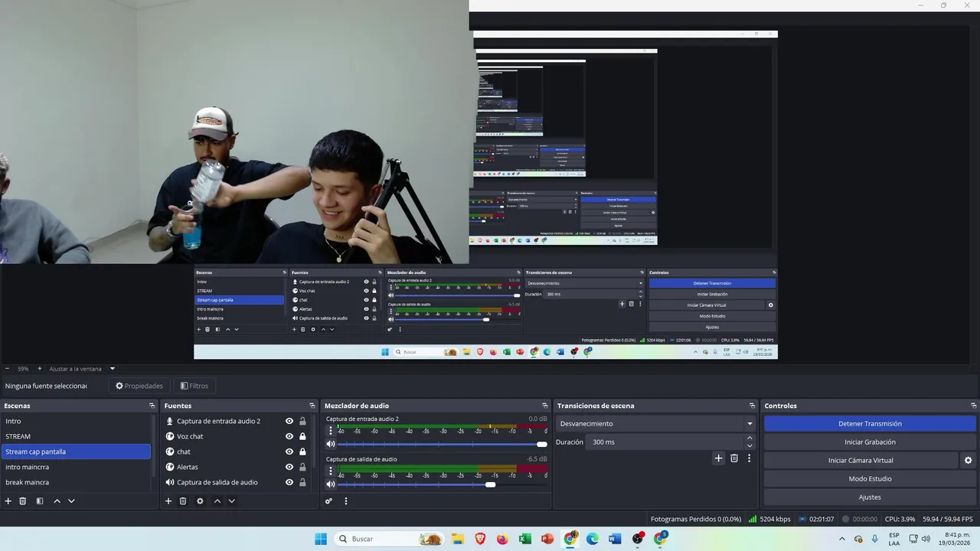Open Excel from taskbar

point(525,539)
